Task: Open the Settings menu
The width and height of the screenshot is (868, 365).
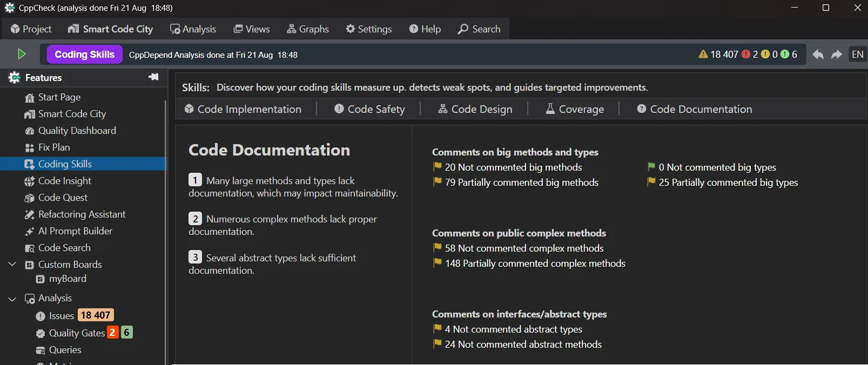Action: pos(369,29)
